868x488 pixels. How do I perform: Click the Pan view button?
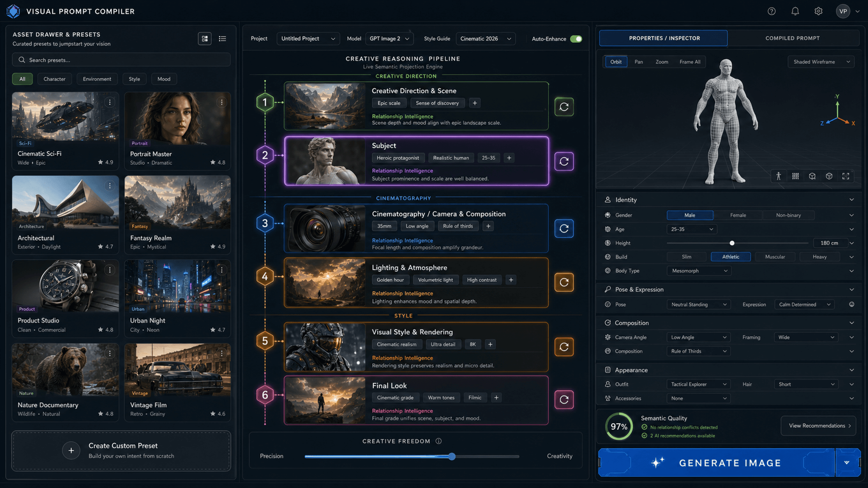(639, 62)
